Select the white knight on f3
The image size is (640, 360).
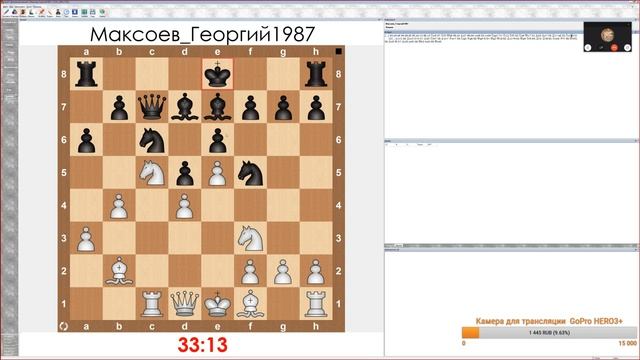[x=250, y=238]
